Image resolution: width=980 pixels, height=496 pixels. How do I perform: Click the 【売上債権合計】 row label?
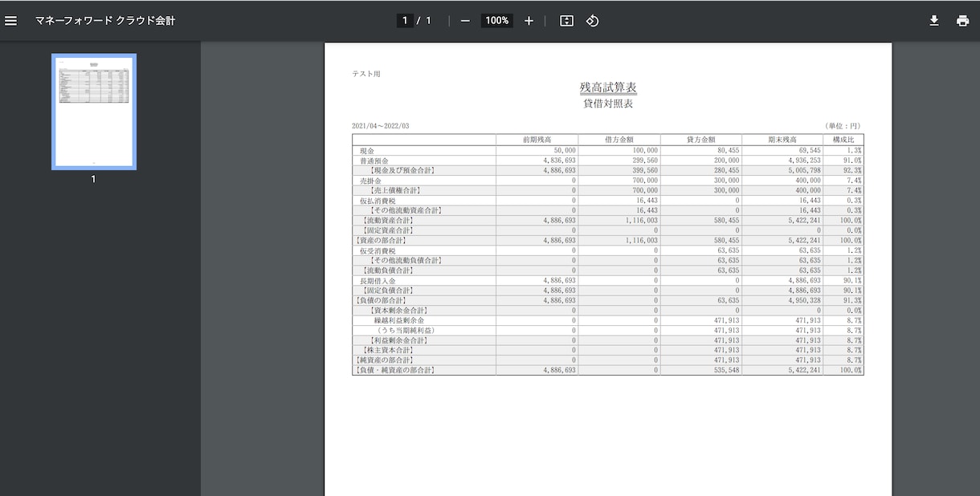coord(394,190)
